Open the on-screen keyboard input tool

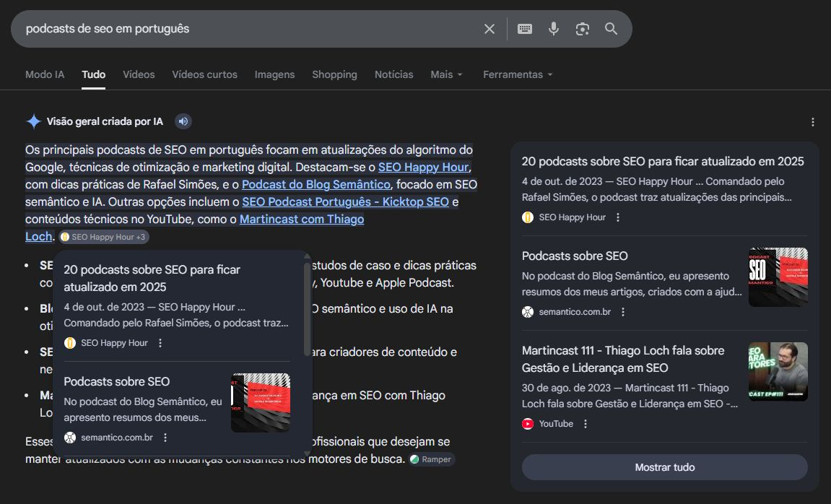coord(525,29)
